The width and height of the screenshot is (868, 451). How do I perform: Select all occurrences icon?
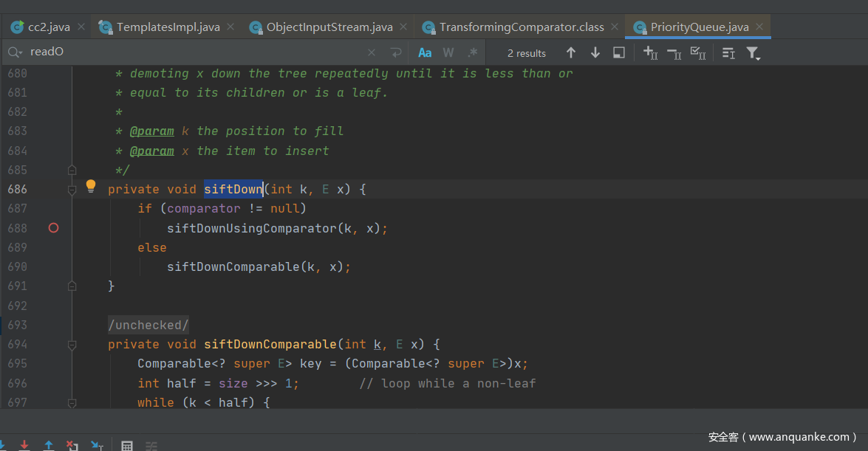click(697, 52)
